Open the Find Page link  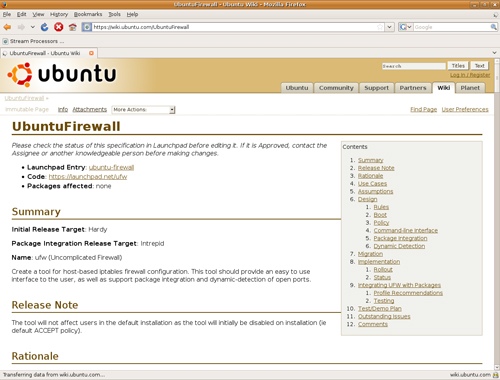tap(423, 109)
